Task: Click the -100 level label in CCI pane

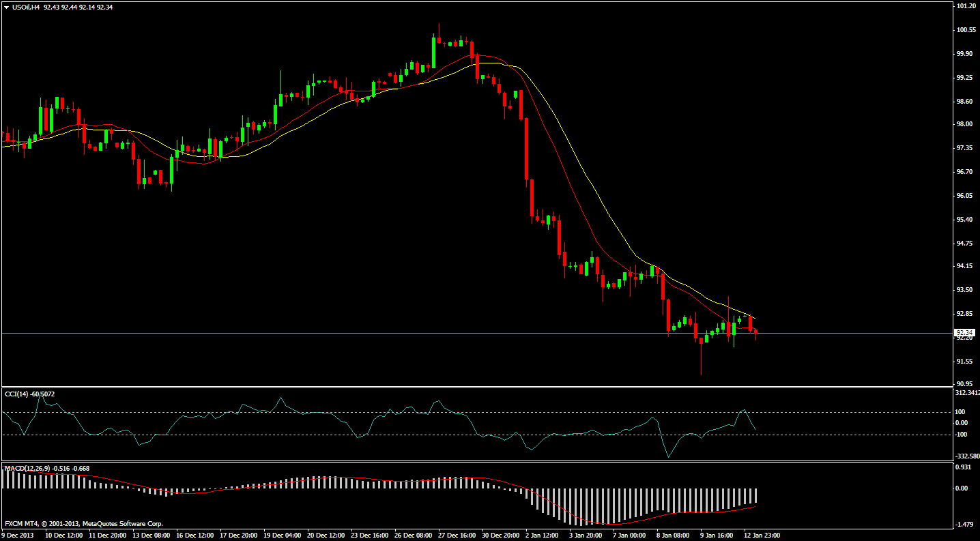Action: tap(962, 435)
